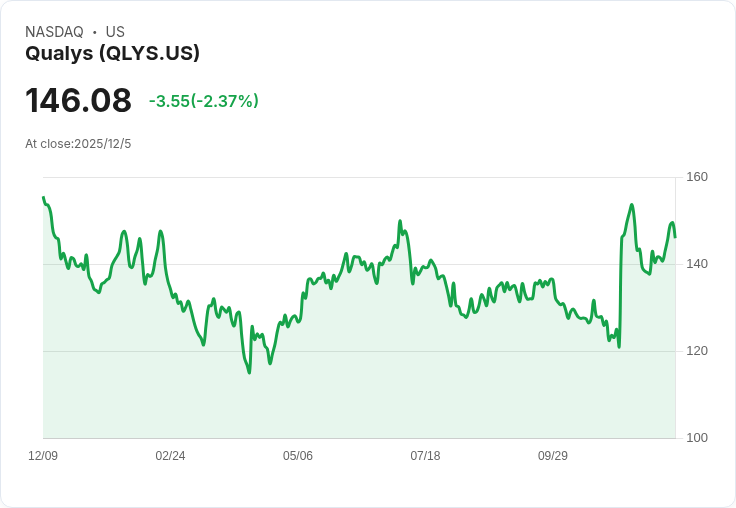Click the steep vertical jump in price line
This screenshot has height=508, width=736.
pos(621,290)
